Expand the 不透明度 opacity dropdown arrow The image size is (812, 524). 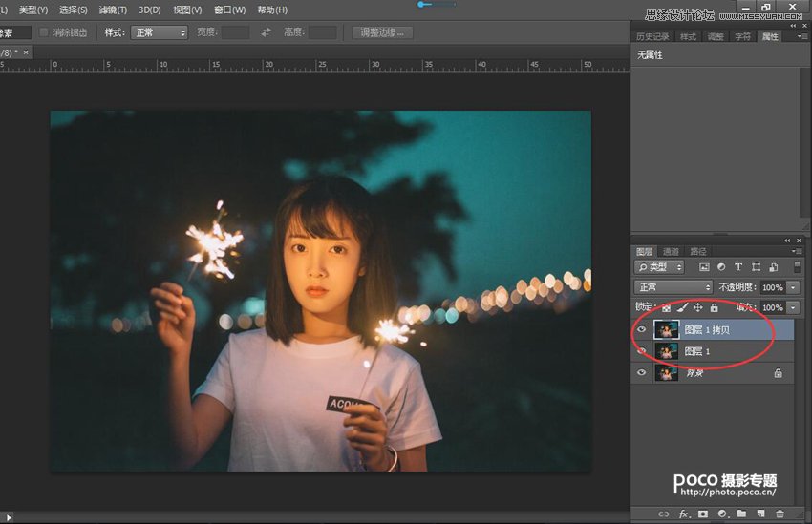tap(793, 287)
